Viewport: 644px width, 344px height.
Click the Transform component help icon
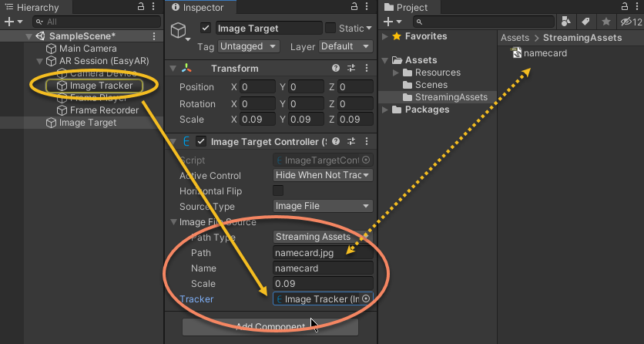(x=337, y=69)
